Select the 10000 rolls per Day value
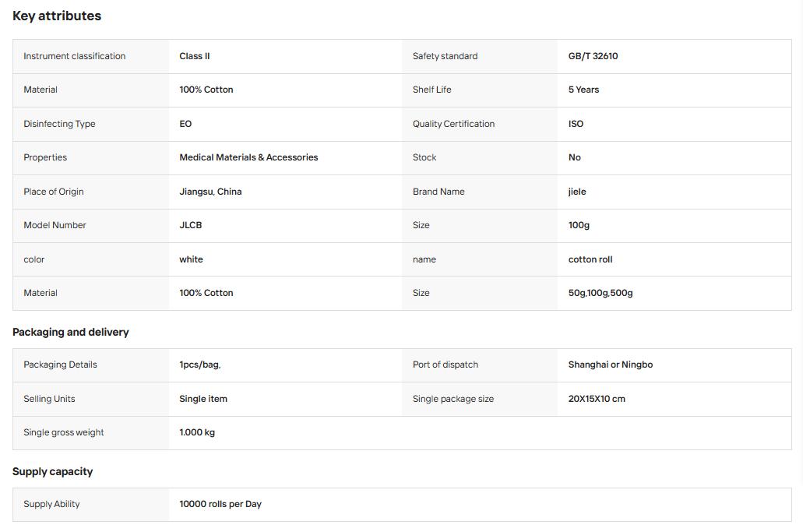This screenshot has height=532, width=803. pyautogui.click(x=220, y=504)
